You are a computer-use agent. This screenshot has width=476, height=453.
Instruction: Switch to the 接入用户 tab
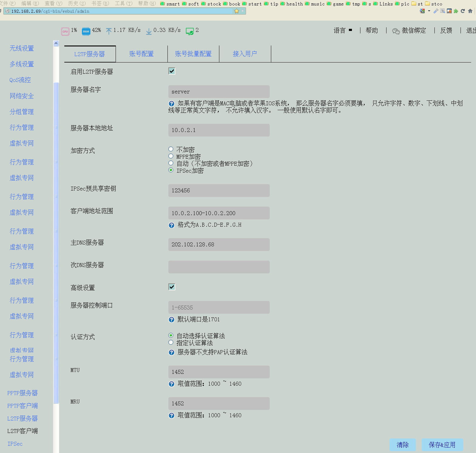click(245, 54)
